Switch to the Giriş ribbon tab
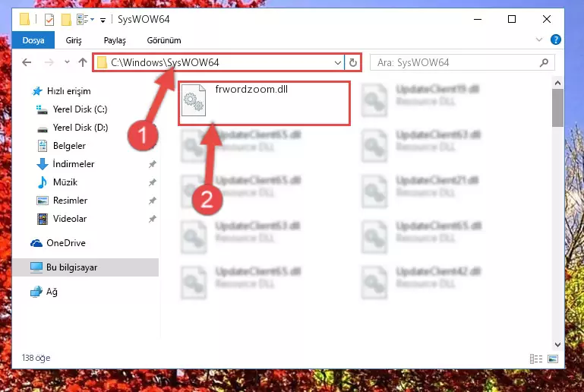This screenshot has height=392, width=584. point(74,40)
